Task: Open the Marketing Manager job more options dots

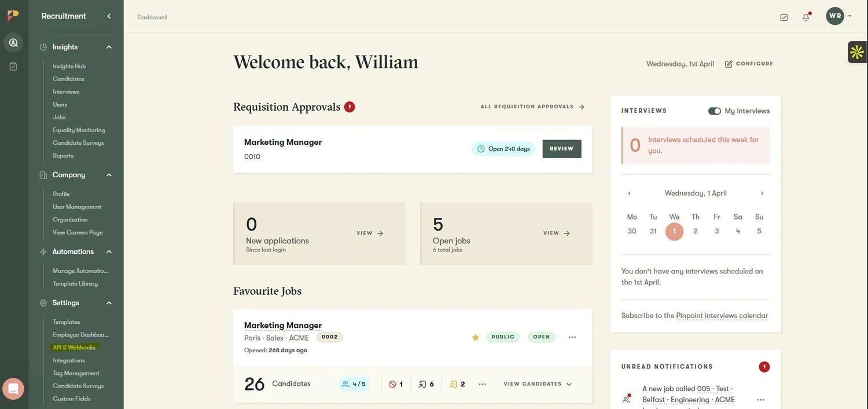Action: [x=572, y=337]
